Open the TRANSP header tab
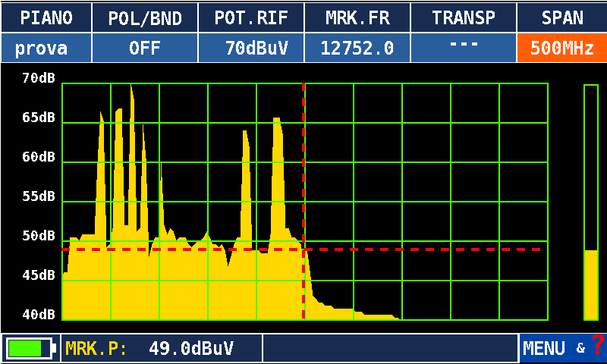This screenshot has width=607, height=364. (464, 17)
